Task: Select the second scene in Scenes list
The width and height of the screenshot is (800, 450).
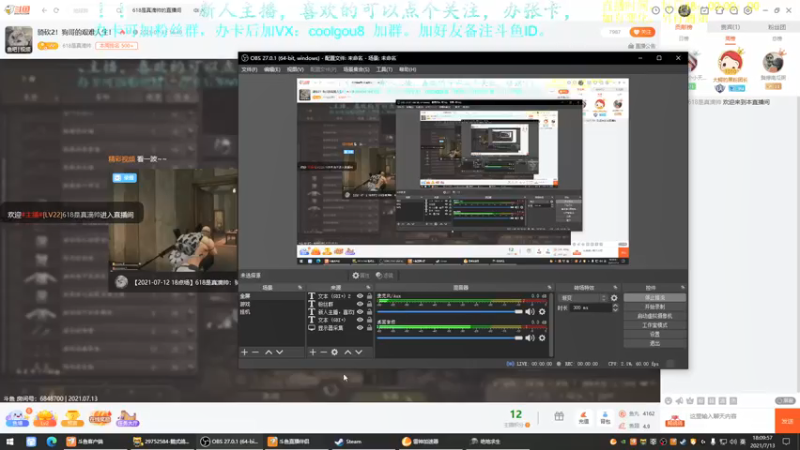Action: (x=271, y=304)
